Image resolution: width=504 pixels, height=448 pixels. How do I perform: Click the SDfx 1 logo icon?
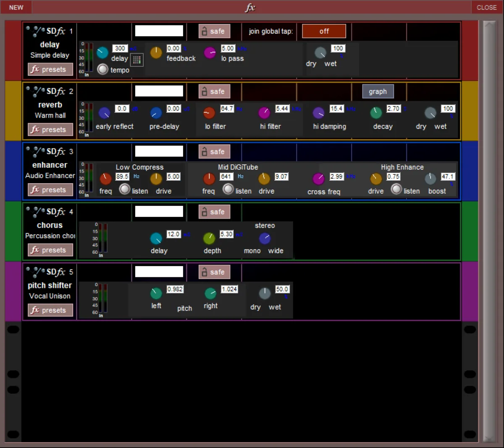point(46,31)
